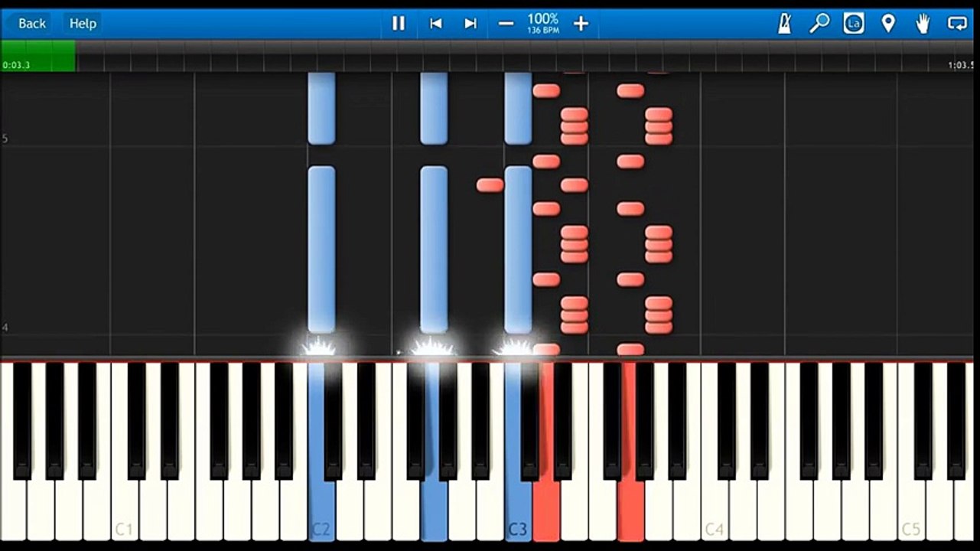Click the magnifier zoom icon
The height and width of the screenshot is (551, 980).
[x=819, y=24]
